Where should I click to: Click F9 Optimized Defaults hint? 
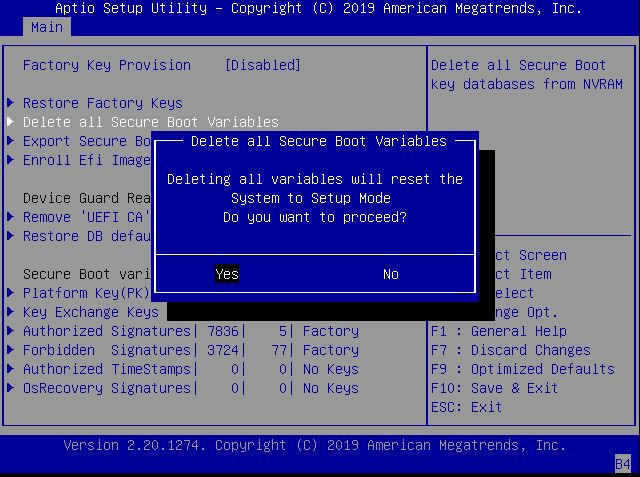[x=523, y=369]
